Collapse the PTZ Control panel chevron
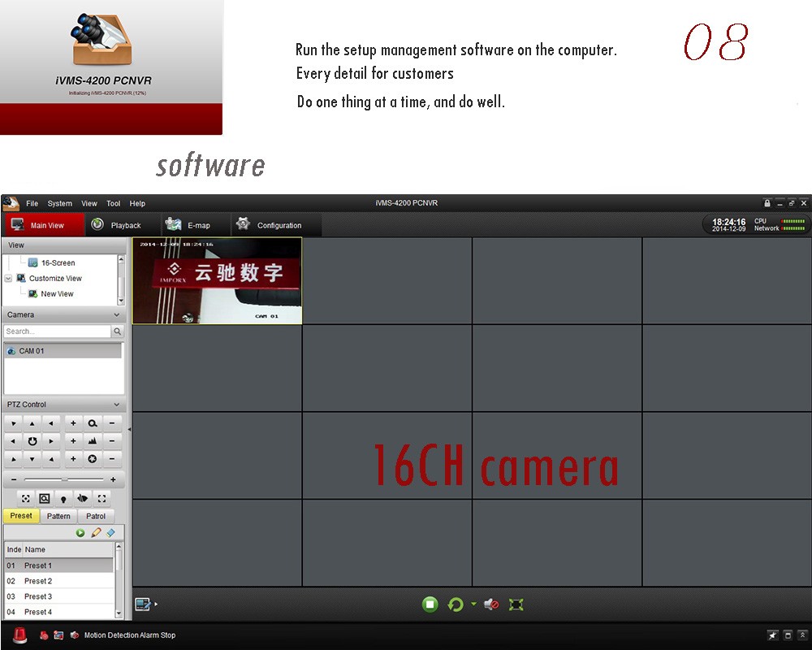812x650 pixels. (x=116, y=405)
